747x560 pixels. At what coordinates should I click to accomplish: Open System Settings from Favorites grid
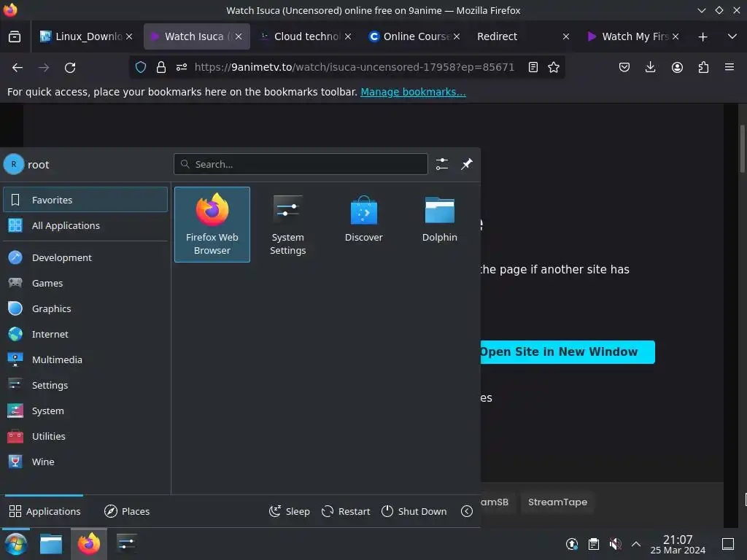coord(287,225)
